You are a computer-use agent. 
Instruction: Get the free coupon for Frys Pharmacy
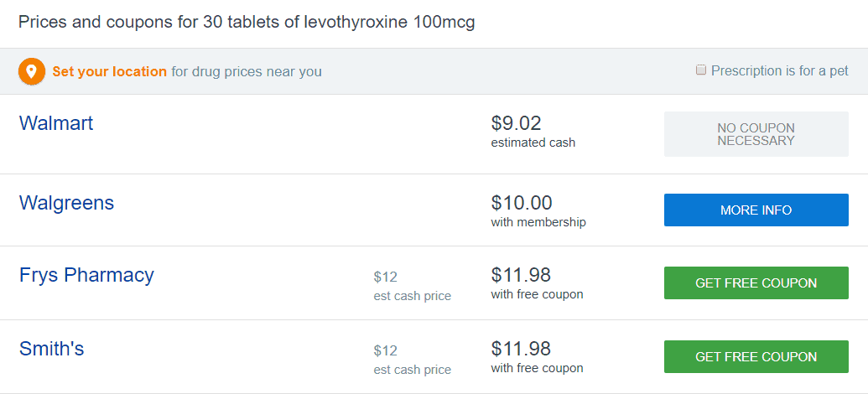click(x=756, y=283)
